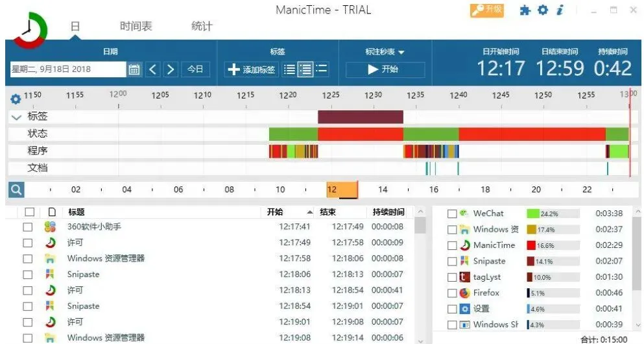
Task: Check the tagLyst summary checkbox
Action: point(452,277)
